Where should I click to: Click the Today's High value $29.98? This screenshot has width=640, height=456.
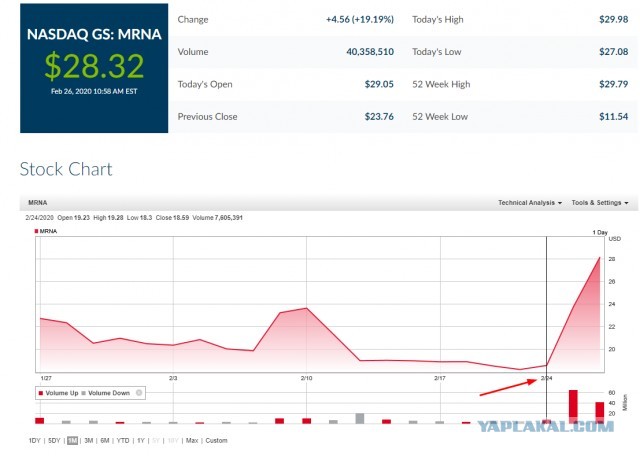pyautogui.click(x=613, y=19)
